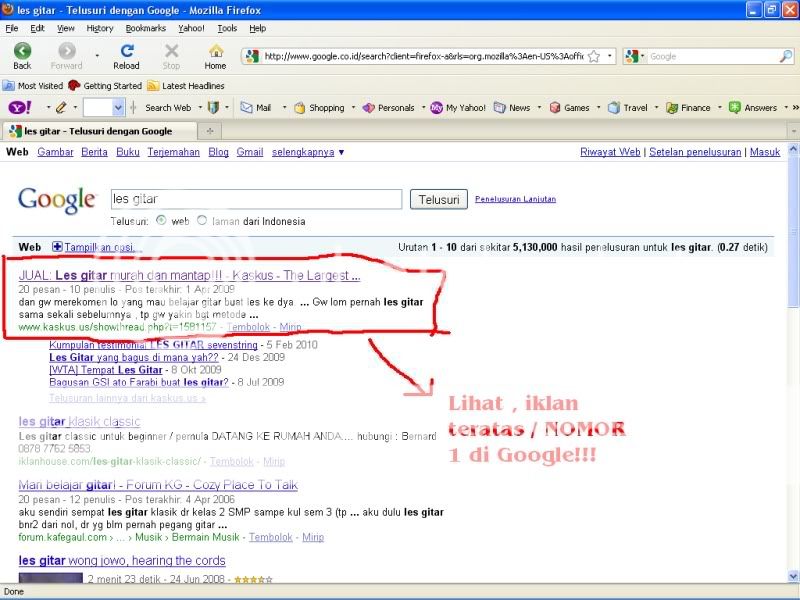The image size is (800, 600).
Task: Open Yahoo Games toolbar icon
Action: [555, 108]
